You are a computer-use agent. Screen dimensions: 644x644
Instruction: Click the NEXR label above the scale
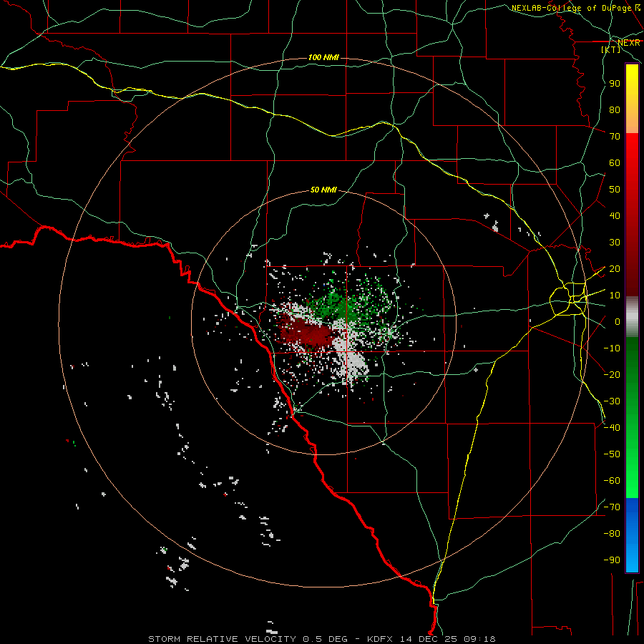[628, 43]
